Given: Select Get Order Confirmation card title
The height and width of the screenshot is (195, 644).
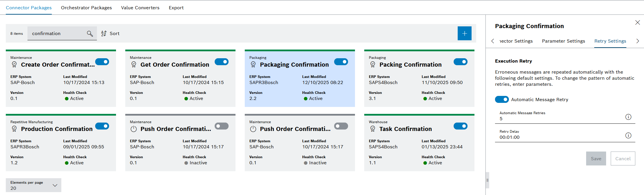Looking at the screenshot, I should pos(175,65).
